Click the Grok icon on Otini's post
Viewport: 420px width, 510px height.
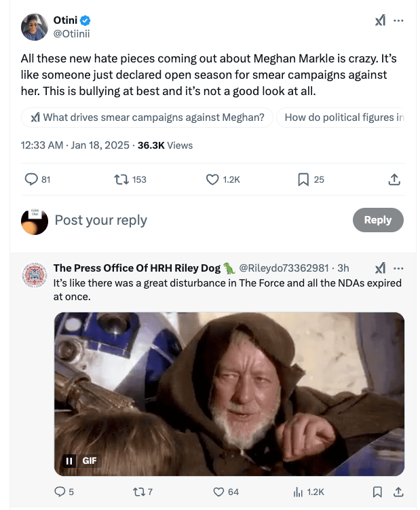pyautogui.click(x=380, y=21)
